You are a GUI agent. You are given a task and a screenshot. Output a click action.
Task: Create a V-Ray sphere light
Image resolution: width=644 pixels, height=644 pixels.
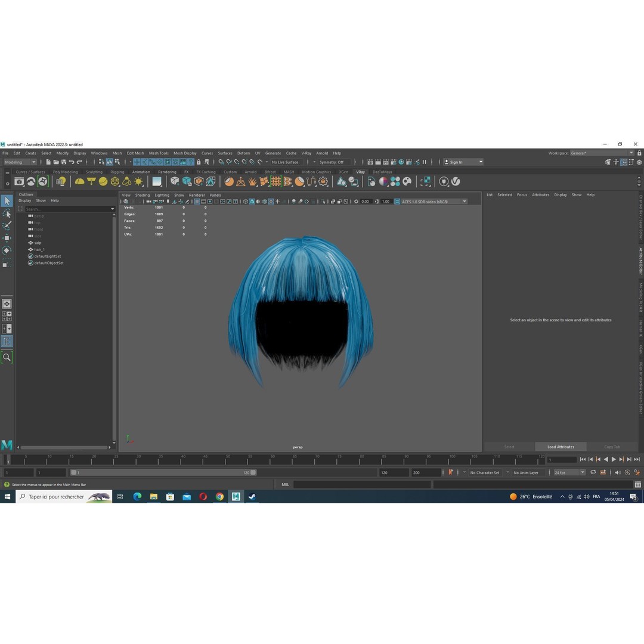[x=103, y=181]
